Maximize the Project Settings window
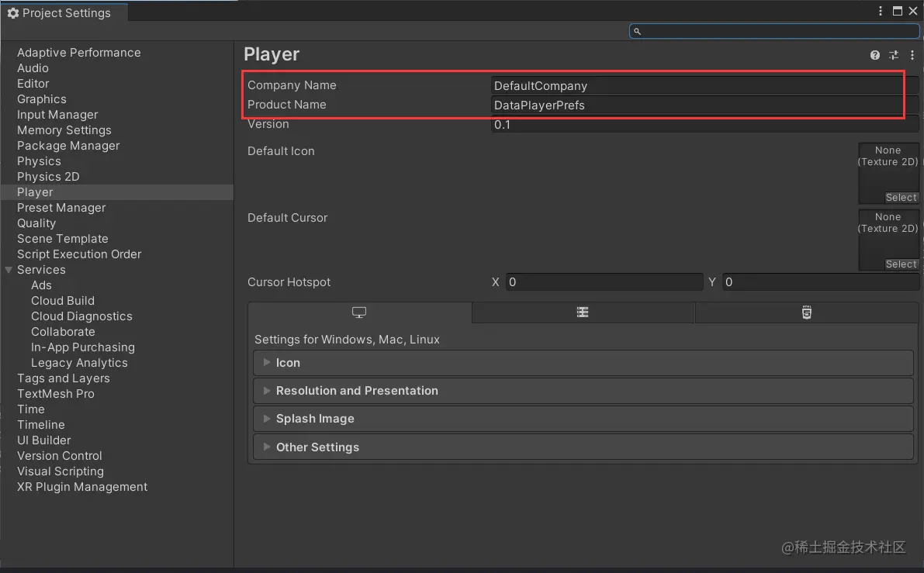 click(x=898, y=11)
